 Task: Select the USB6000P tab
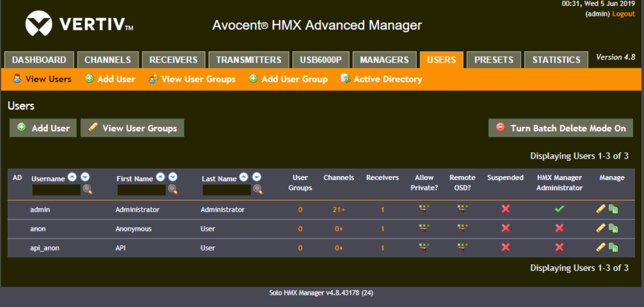point(320,60)
